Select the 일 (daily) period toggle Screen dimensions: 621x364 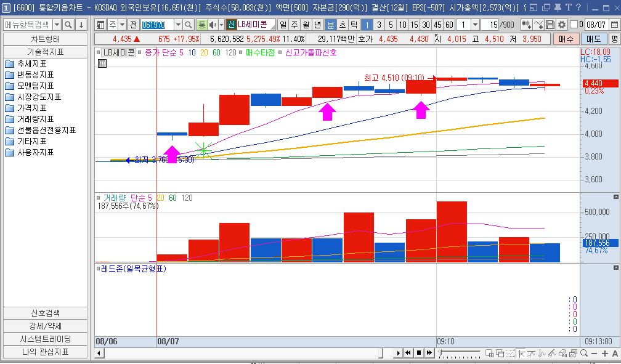[283, 25]
